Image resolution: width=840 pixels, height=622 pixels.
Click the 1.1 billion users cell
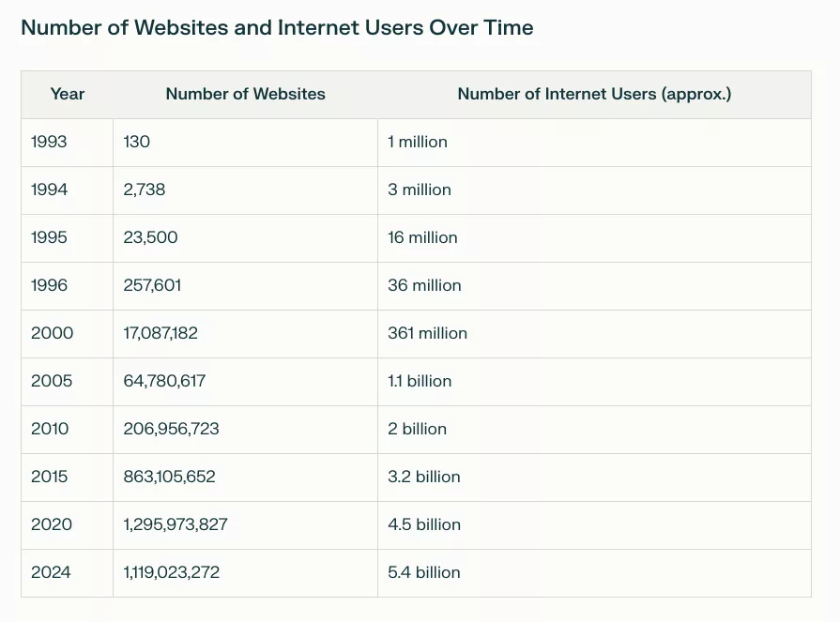coord(420,382)
